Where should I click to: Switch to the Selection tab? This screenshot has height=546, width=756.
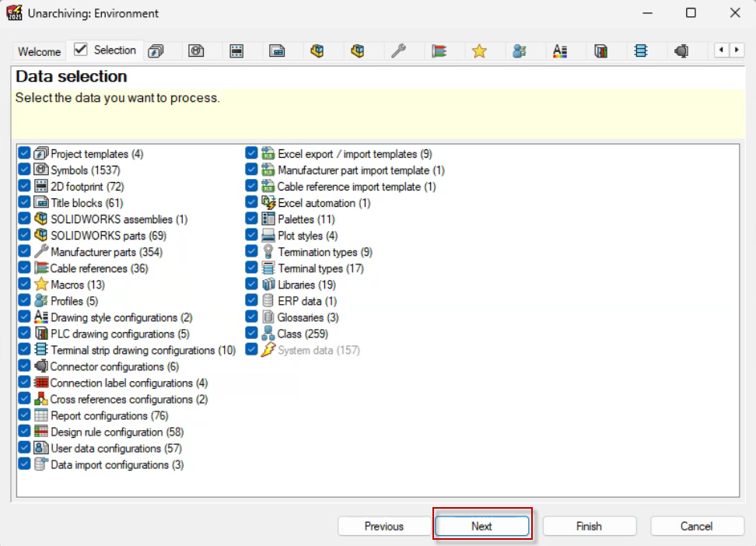pos(105,51)
